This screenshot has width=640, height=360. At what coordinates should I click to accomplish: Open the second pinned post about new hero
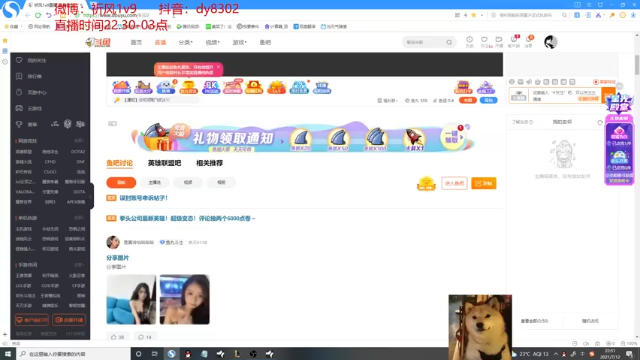(x=187, y=218)
